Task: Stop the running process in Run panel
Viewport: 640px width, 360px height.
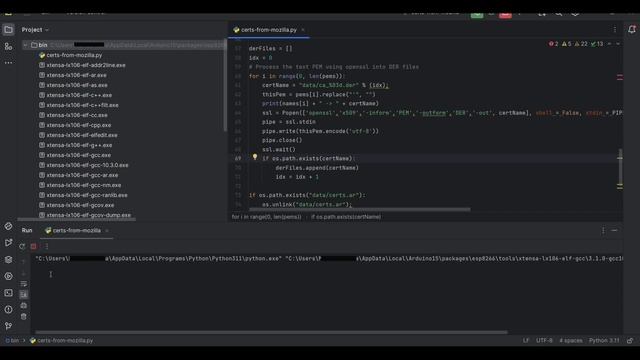Action: [x=34, y=246]
